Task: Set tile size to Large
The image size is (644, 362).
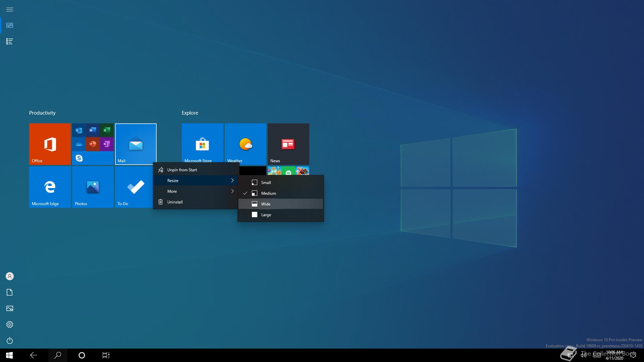Action: [281, 215]
